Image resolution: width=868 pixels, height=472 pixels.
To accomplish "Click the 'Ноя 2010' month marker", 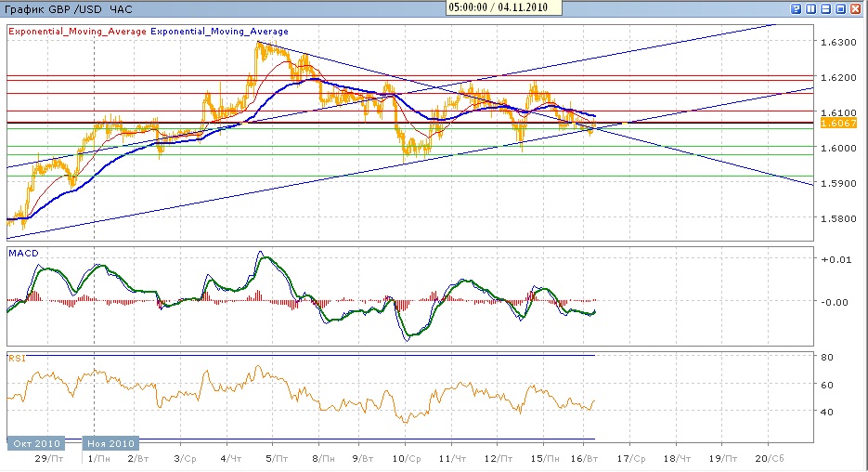I will pos(110,443).
